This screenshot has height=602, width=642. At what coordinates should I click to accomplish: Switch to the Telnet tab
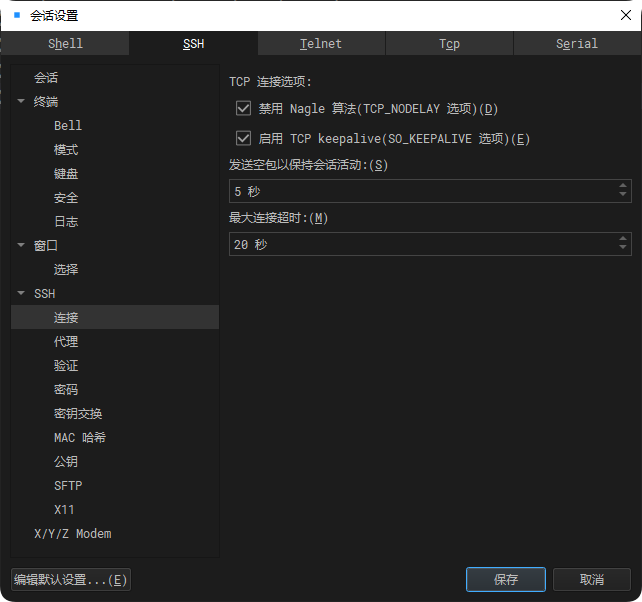(x=321, y=44)
